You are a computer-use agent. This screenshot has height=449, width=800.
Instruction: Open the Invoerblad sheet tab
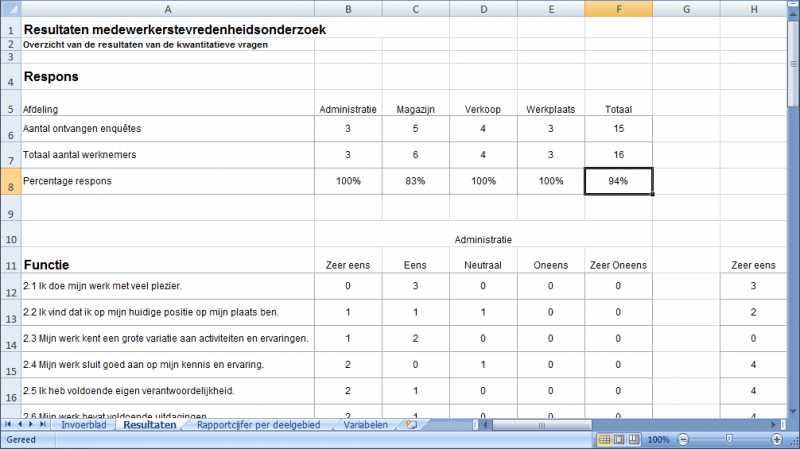[x=84, y=425]
